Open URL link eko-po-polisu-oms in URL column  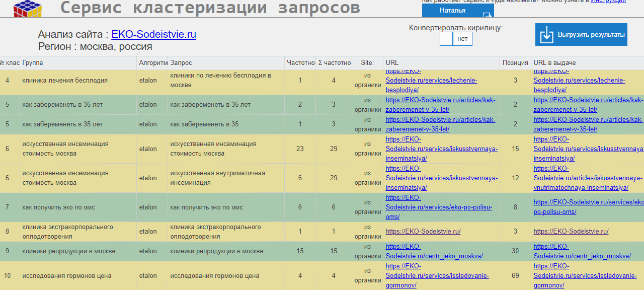[x=439, y=207]
